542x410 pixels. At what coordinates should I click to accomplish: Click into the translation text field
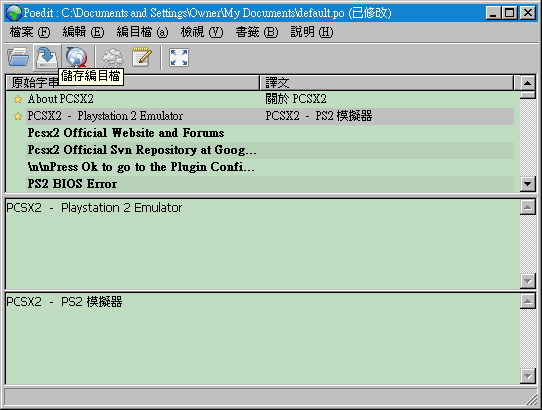tap(263, 339)
